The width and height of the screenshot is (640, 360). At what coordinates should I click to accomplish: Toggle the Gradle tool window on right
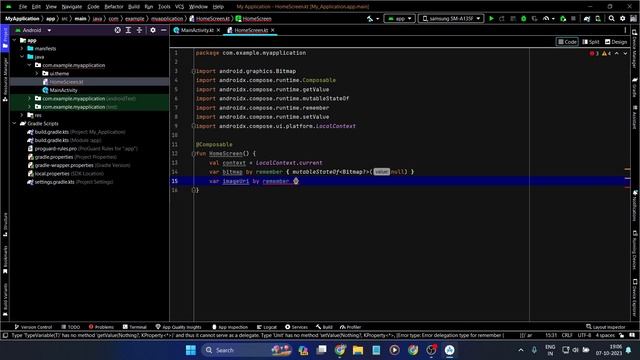coord(635,87)
